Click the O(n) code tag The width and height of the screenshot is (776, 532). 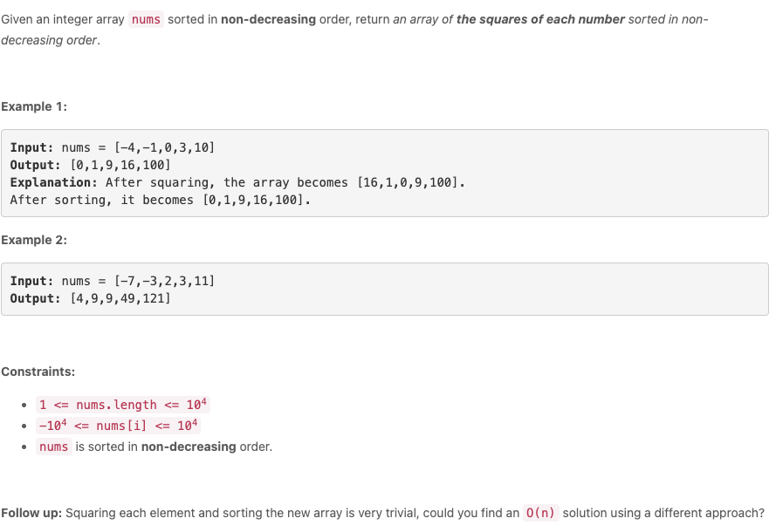coord(541,513)
